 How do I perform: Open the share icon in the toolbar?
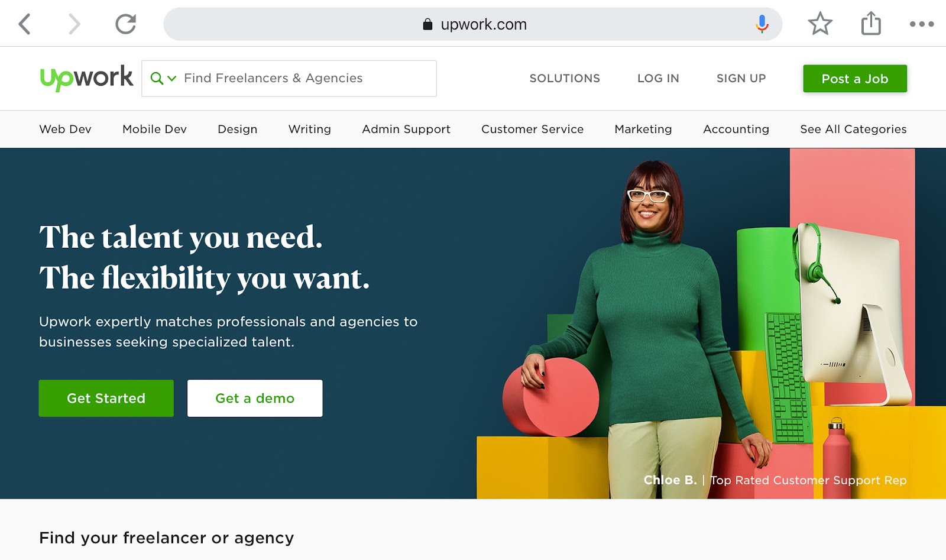871,24
